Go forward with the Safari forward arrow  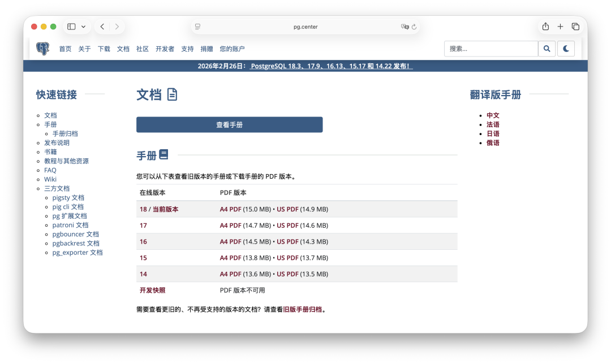[x=117, y=27]
